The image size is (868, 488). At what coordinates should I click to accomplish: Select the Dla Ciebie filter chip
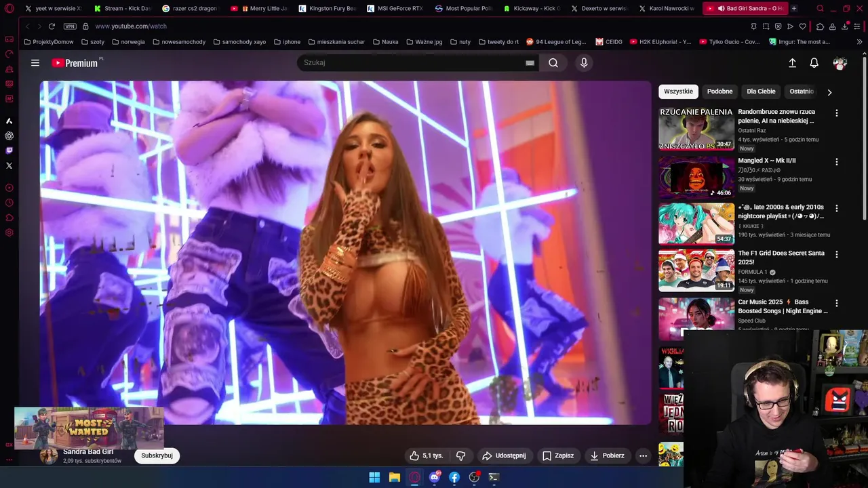761,91
